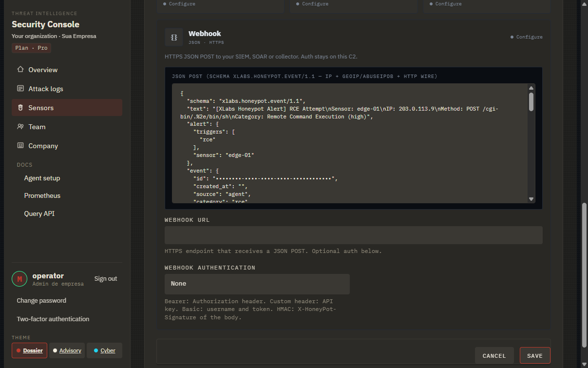Click the JSON preview scrollbar thumb
Screen dimensions: 588x368
(531, 102)
